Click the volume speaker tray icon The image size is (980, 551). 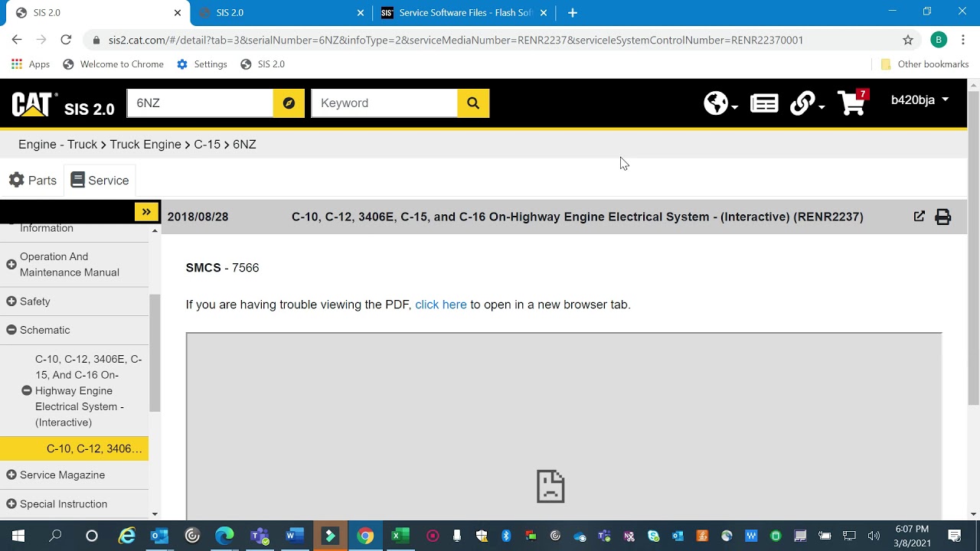874,536
